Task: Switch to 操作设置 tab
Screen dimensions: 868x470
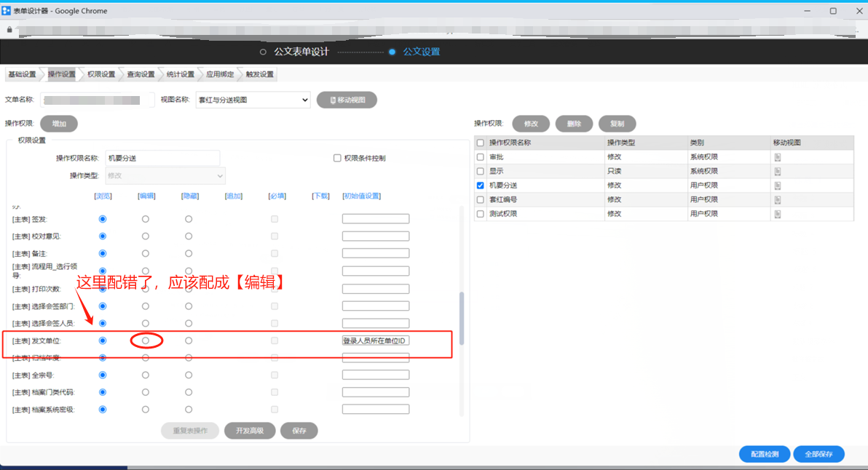Action: [61, 74]
